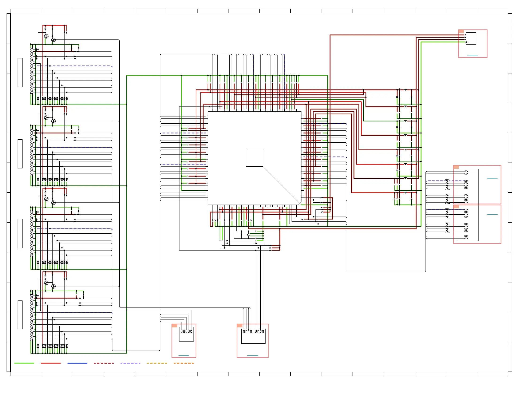Image resolution: width=532 pixels, height=395 pixels.
Task: Select the crystal component below the central chip
Action: [x=249, y=235]
